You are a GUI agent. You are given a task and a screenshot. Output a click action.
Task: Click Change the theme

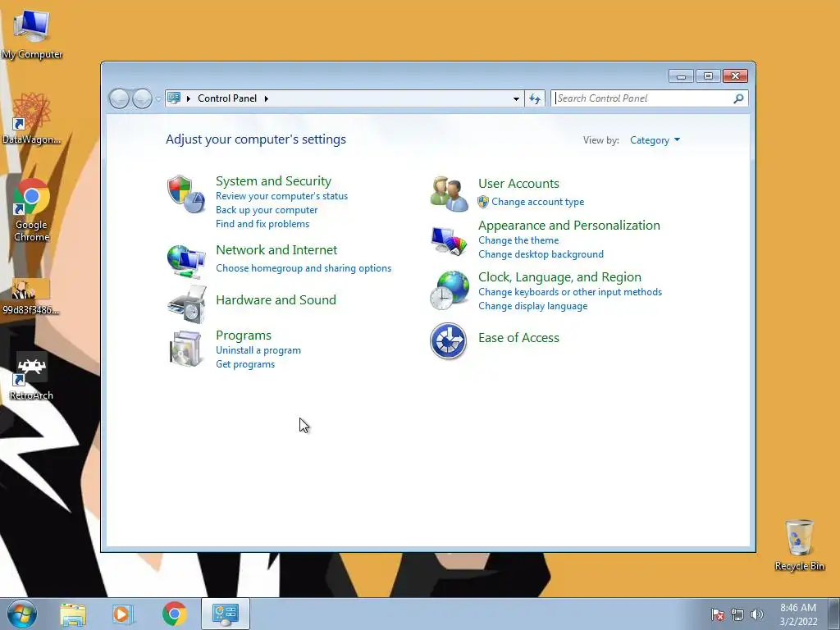click(518, 240)
